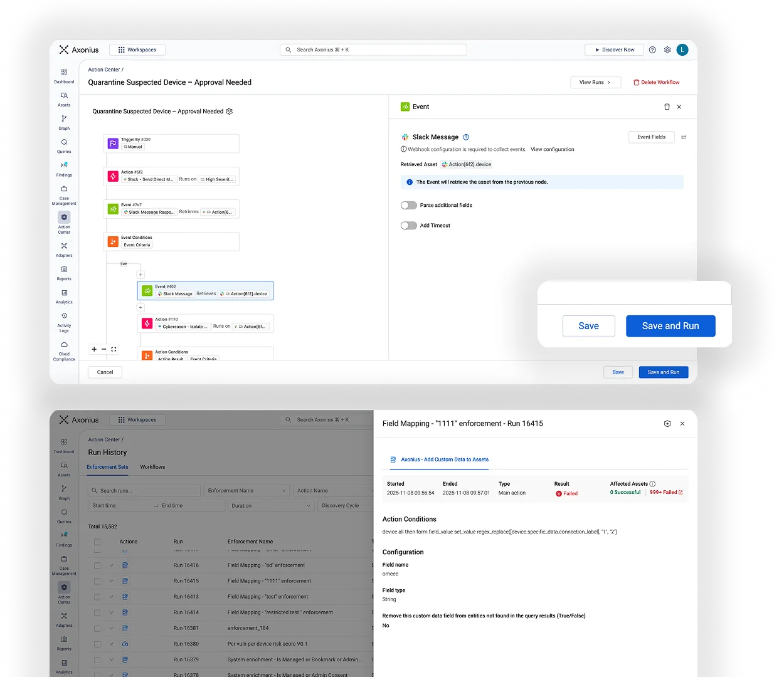This screenshot has height=677, width=784.
Task: Tick the checkbox for Run 16413
Action: click(x=97, y=597)
